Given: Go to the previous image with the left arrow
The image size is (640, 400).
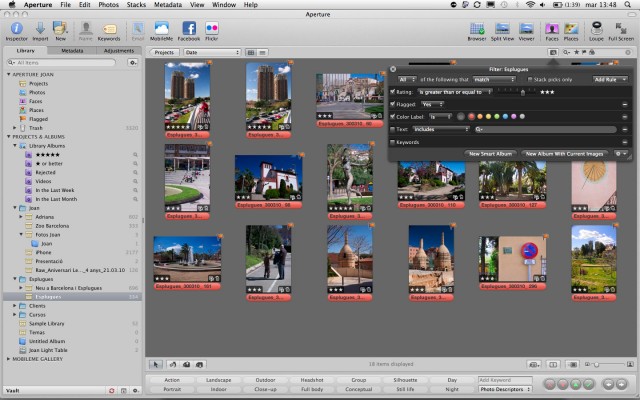Looking at the screenshot, I should 608,384.
